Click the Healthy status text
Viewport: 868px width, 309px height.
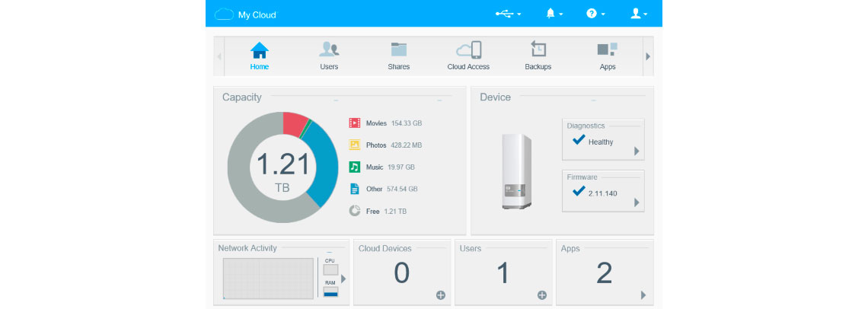pyautogui.click(x=601, y=142)
